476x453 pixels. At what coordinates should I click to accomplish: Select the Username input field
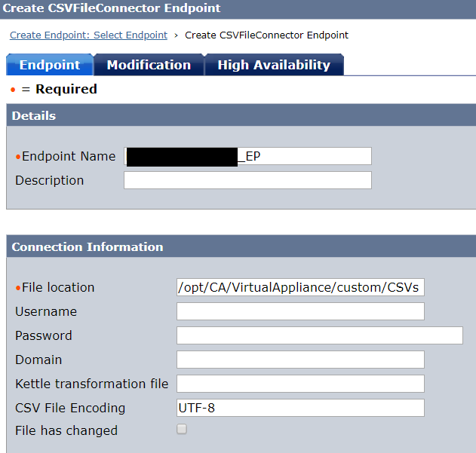point(300,311)
